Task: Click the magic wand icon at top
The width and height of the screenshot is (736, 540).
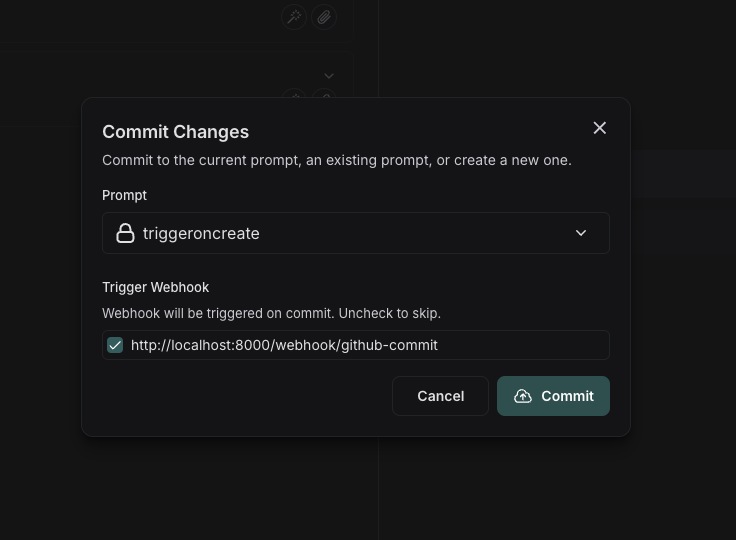Action: click(294, 17)
